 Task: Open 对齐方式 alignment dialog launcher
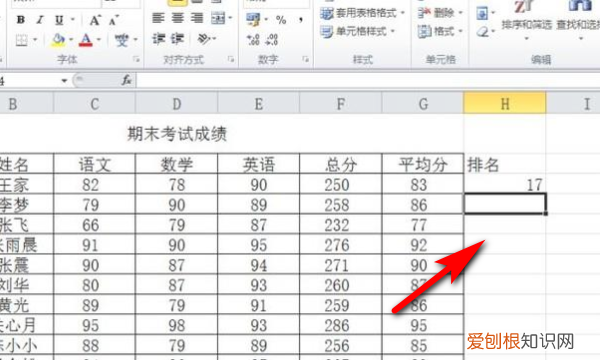click(231, 59)
